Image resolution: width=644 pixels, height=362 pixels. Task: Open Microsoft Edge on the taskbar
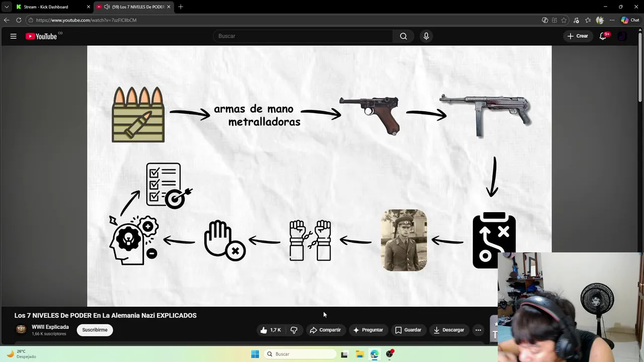[374, 354]
